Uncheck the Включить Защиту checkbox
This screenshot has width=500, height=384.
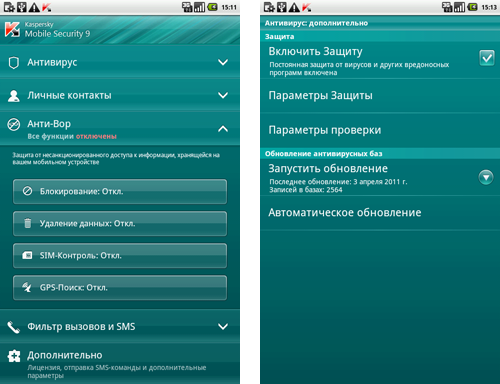(487, 58)
